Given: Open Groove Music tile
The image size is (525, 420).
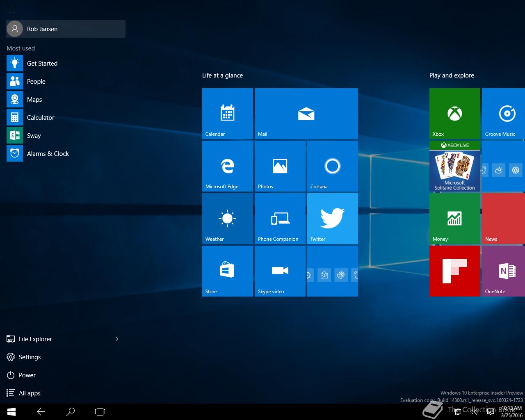Looking at the screenshot, I should [504, 114].
